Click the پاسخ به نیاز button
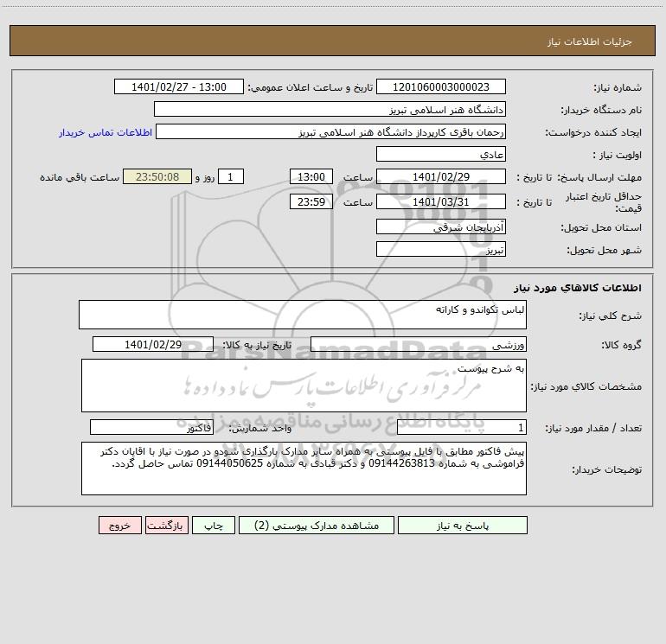 (462, 526)
